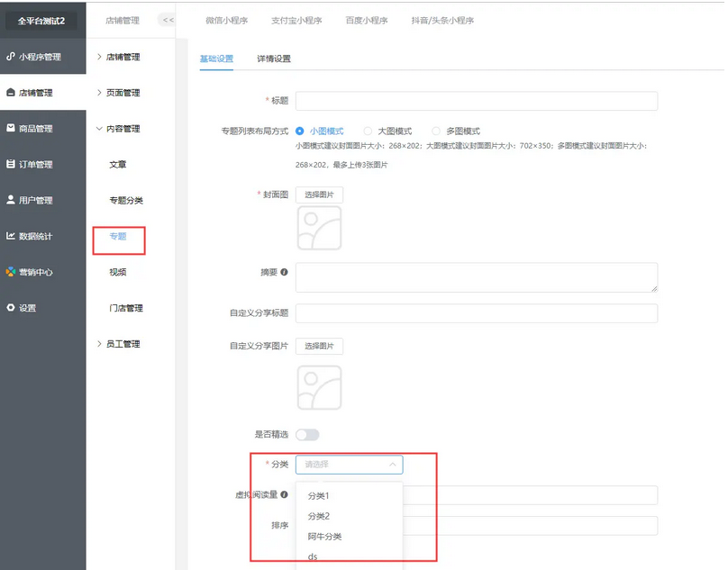Open 专题 under 内容管理

click(x=118, y=236)
